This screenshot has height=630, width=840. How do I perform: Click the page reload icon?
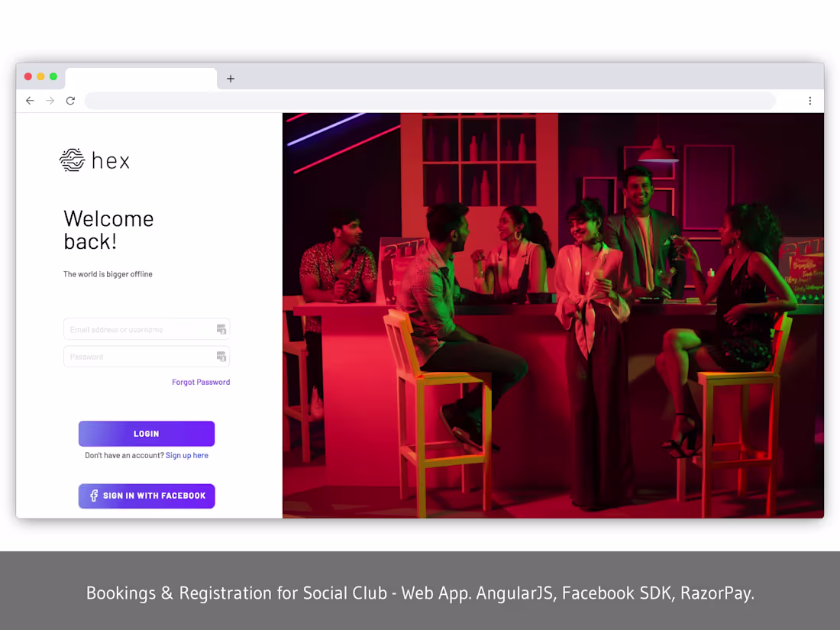click(x=70, y=100)
